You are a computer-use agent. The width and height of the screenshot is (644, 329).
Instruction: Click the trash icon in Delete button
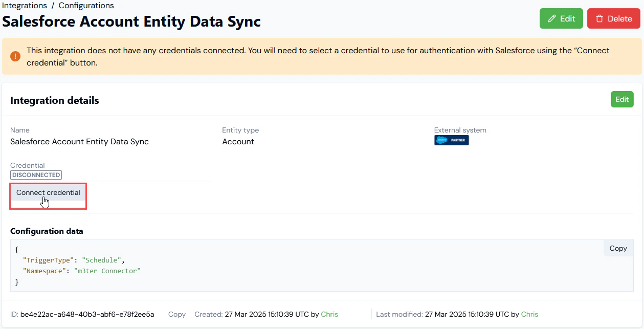click(x=599, y=19)
